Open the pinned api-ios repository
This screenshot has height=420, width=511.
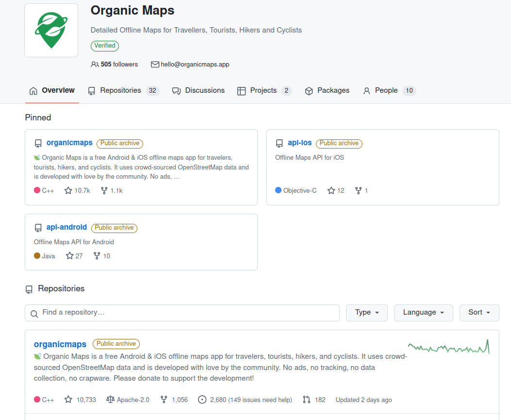pos(299,143)
